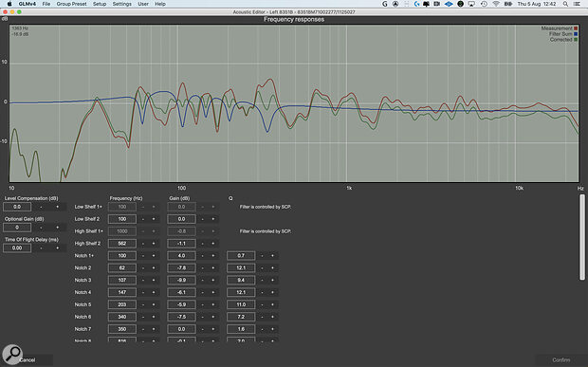The image size is (588, 367).
Task: Click the green Corrected legend swatch
Action: (576, 40)
